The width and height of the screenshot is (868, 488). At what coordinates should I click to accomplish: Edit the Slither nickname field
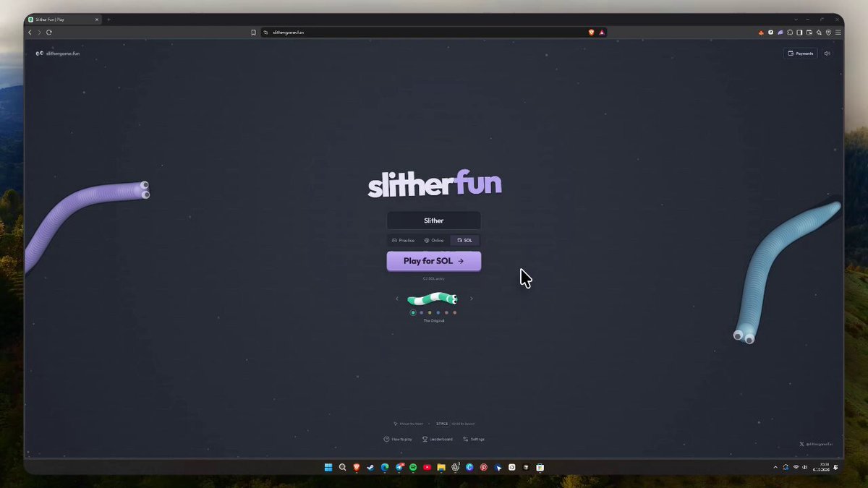434,221
